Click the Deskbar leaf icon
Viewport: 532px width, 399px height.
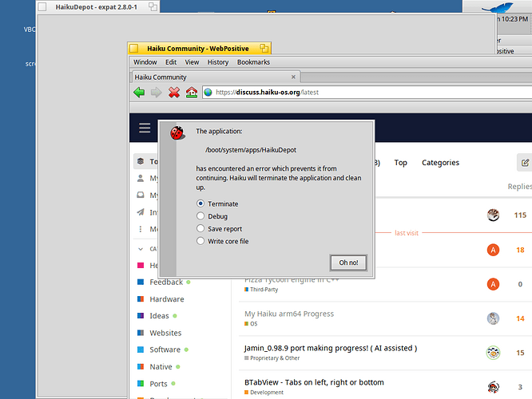pos(498,7)
